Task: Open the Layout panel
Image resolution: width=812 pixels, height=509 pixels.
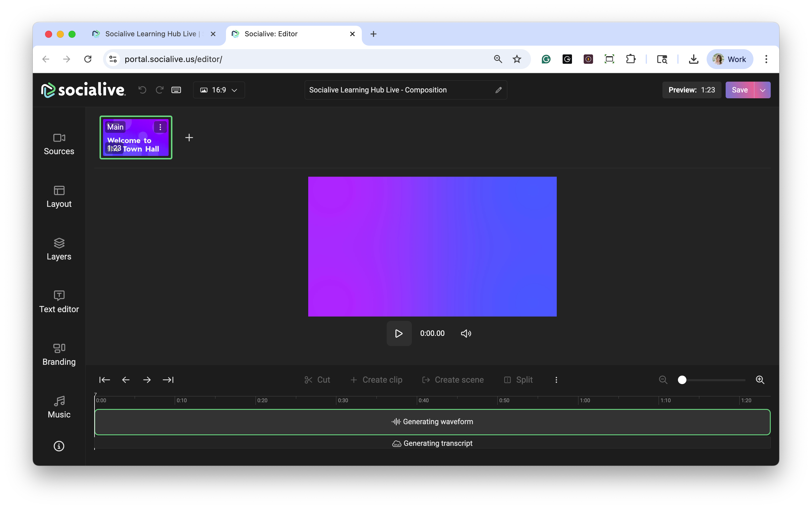Action: click(x=59, y=197)
